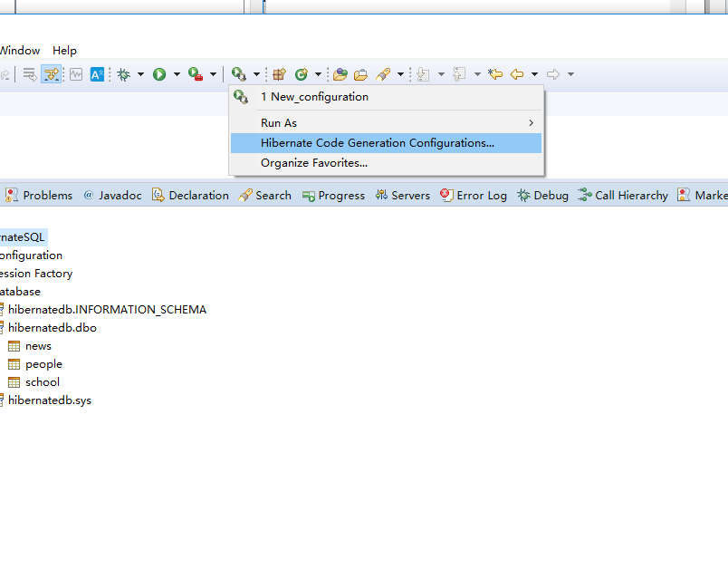Select hibernatedb.INFORMATION_SCHEMA tree node
Viewport: 728px width, 588px height.
[x=107, y=310]
